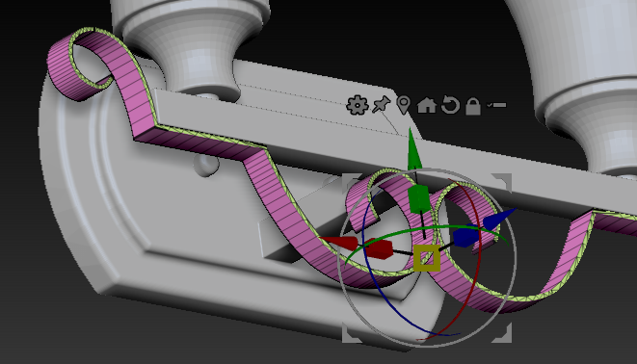Toggle the gizmo padlock Lock icon

click(x=473, y=106)
